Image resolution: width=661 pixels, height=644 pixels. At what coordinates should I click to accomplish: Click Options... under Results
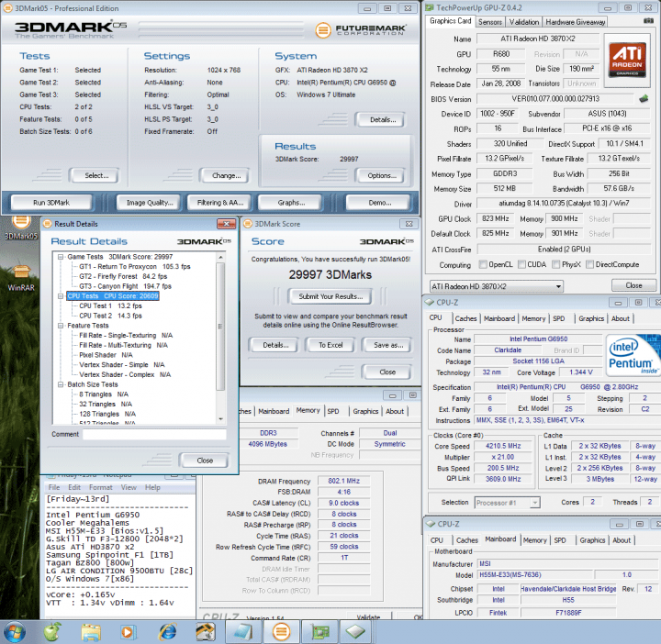click(382, 175)
